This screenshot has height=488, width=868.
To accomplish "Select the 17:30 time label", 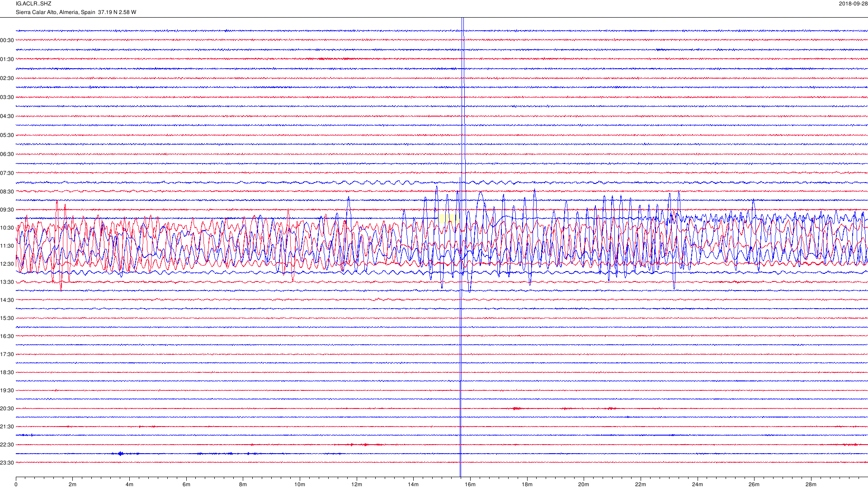I will tap(7, 354).
